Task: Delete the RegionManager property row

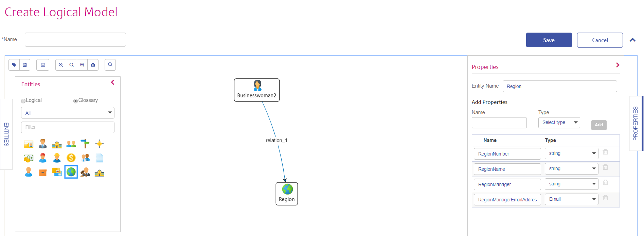Action: 605,183
